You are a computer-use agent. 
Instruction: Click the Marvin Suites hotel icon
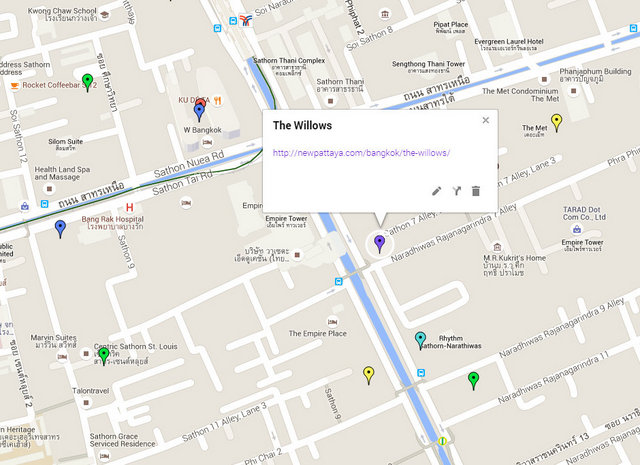(x=62, y=356)
